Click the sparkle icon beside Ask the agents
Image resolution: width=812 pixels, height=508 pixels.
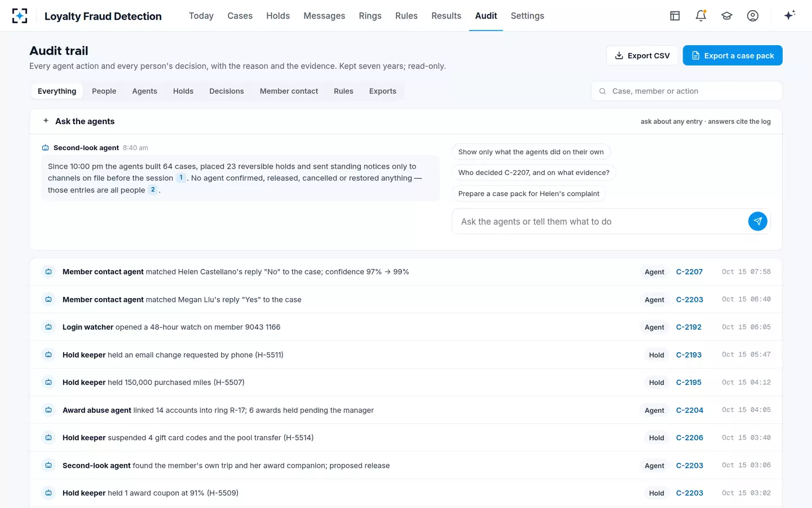tap(46, 121)
